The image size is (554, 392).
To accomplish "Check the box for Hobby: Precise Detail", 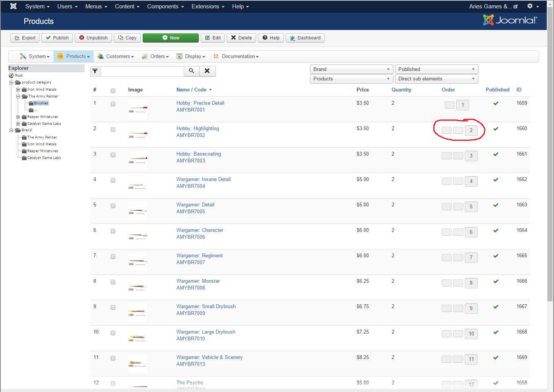I will 113,104.
